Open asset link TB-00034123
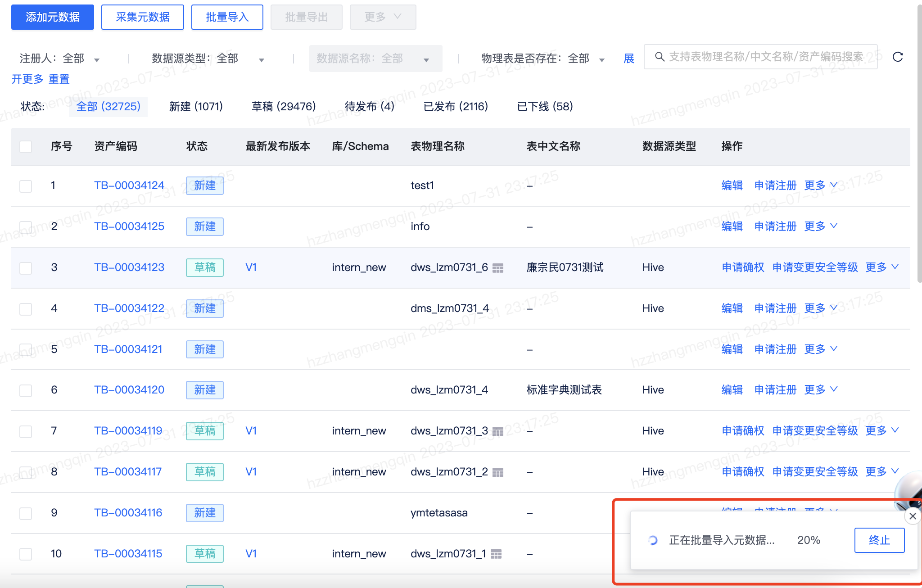The height and width of the screenshot is (588, 922). tap(129, 267)
